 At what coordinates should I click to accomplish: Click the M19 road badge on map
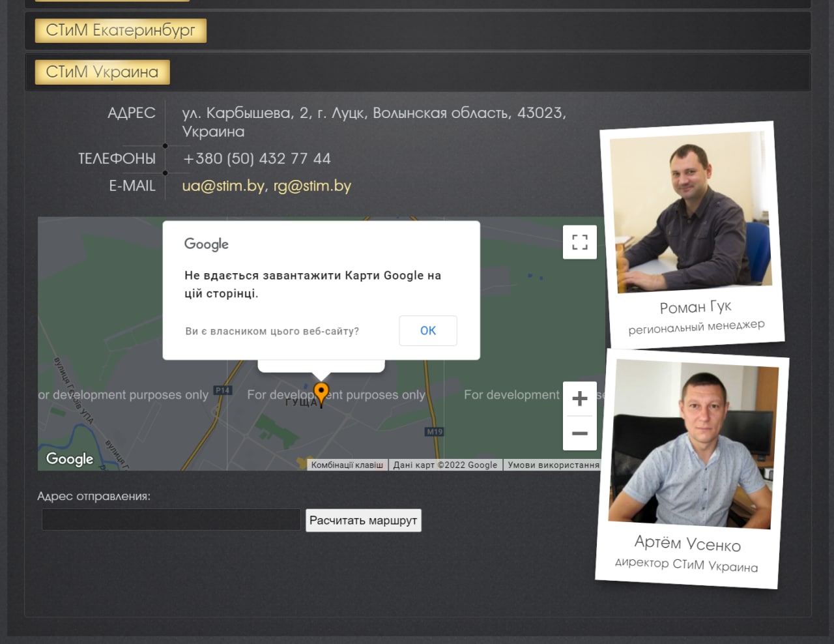tap(435, 432)
